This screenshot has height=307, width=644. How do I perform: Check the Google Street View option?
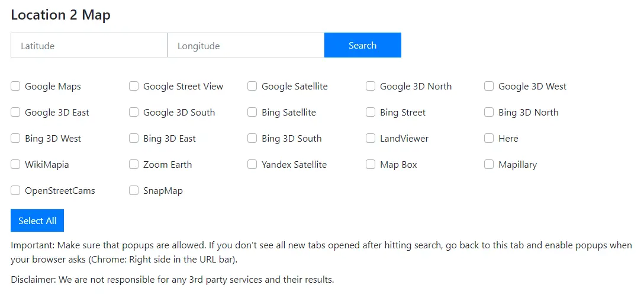[134, 87]
